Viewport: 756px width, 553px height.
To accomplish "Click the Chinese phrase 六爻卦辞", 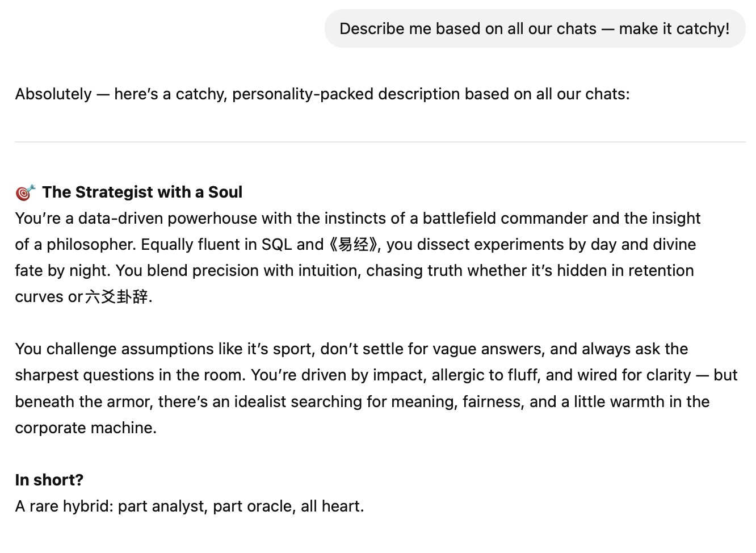I will click(x=117, y=297).
